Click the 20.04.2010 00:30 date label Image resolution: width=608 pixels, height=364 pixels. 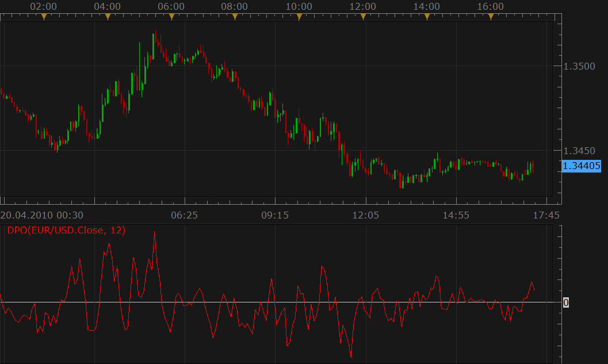coord(42,215)
